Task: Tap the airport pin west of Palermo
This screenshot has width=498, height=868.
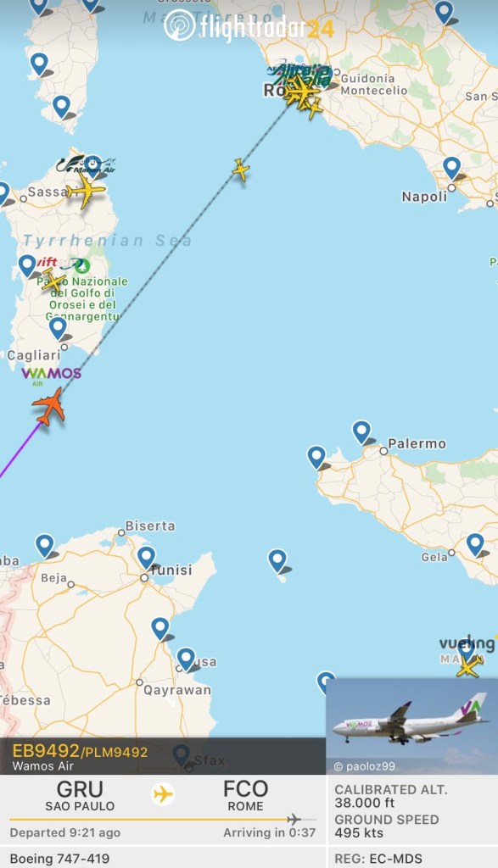Action: 316,459
